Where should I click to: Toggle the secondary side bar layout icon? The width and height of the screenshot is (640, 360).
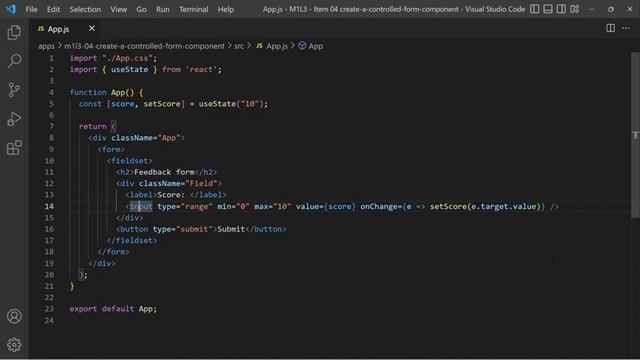[561, 9]
